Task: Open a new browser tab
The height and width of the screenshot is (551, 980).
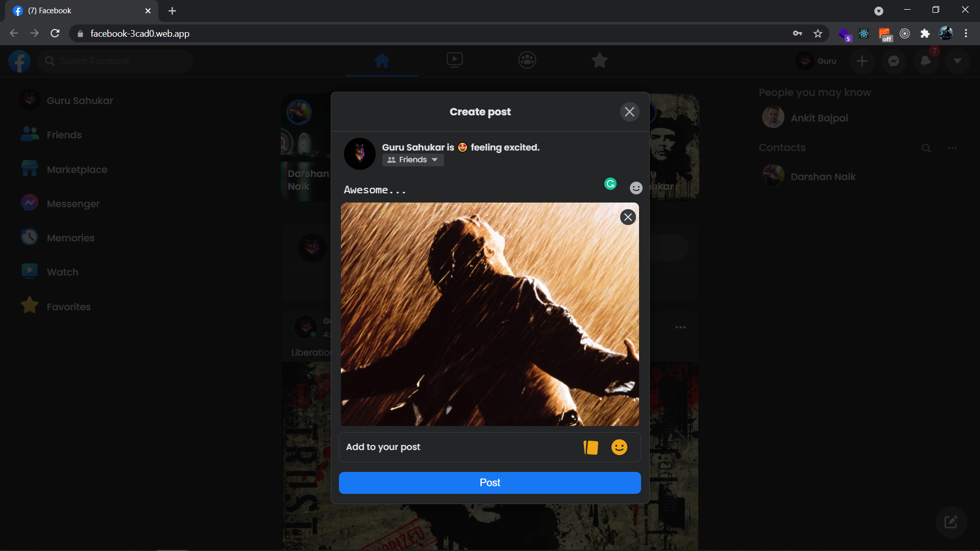Action: point(172,11)
